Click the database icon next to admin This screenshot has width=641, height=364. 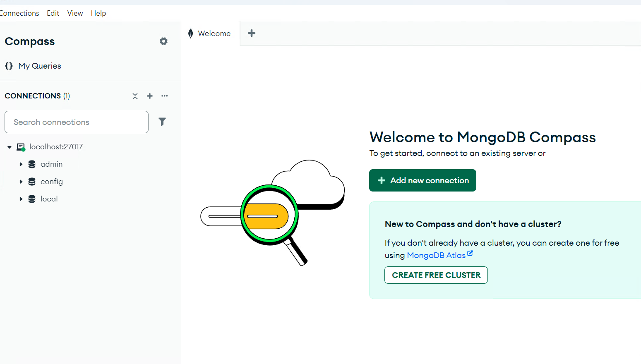point(32,164)
